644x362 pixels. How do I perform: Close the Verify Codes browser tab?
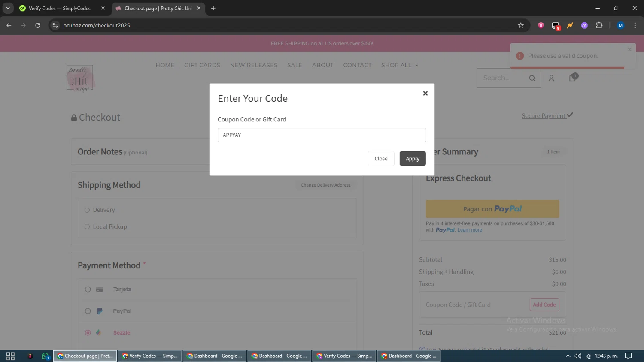click(x=103, y=8)
